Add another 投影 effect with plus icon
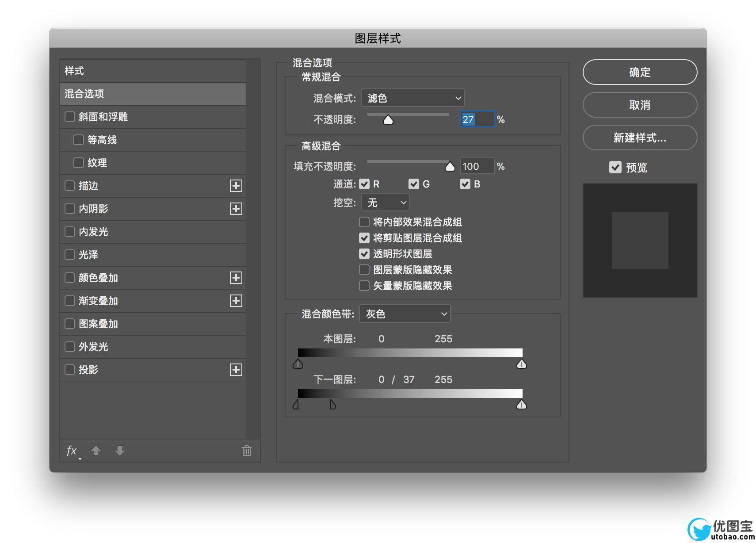 pos(236,370)
